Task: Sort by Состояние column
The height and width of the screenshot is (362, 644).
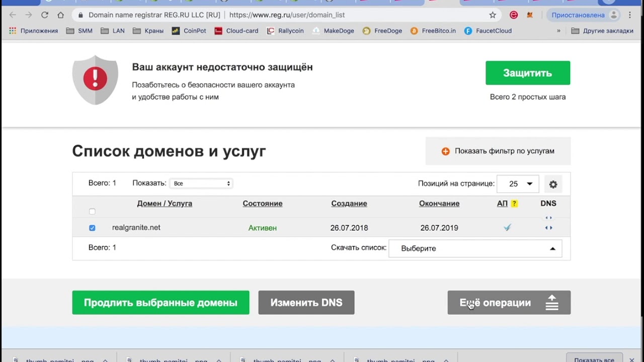Action: tap(263, 204)
